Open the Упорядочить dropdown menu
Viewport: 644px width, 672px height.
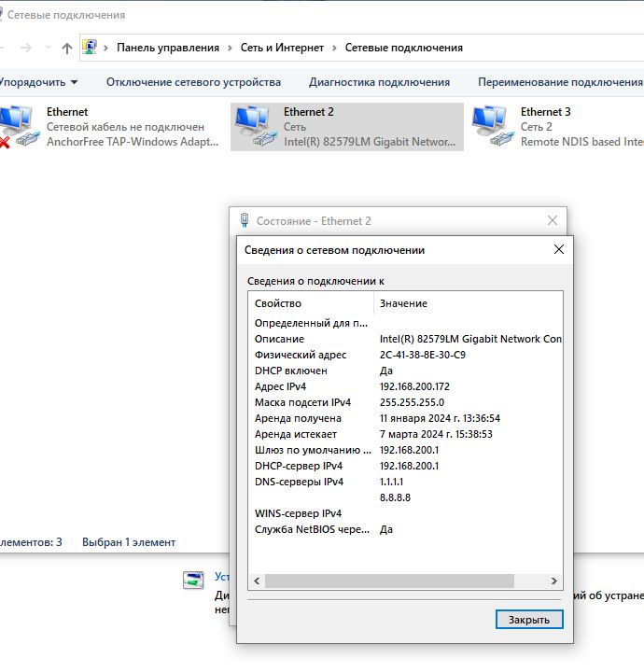pyautogui.click(x=37, y=82)
